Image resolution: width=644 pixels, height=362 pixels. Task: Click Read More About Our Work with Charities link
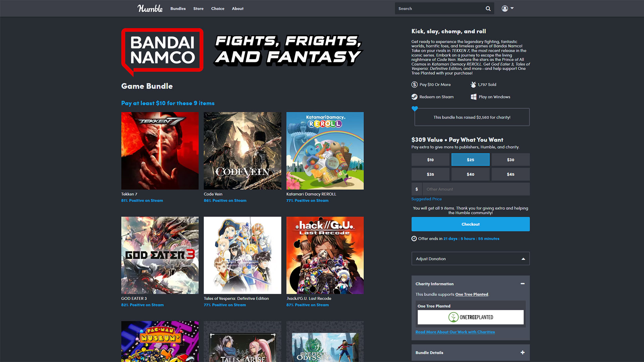click(x=455, y=332)
